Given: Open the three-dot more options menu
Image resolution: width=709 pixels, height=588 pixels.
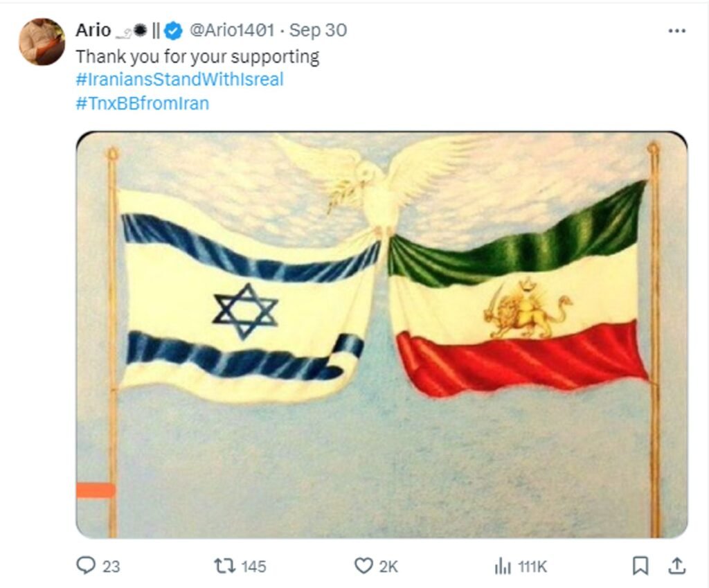Looking at the screenshot, I should point(677,30).
